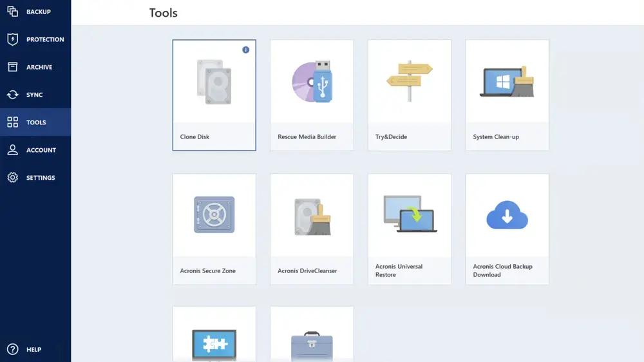Launch the Acronis DriveCleanser label
The height and width of the screenshot is (362, 644).
(x=307, y=271)
